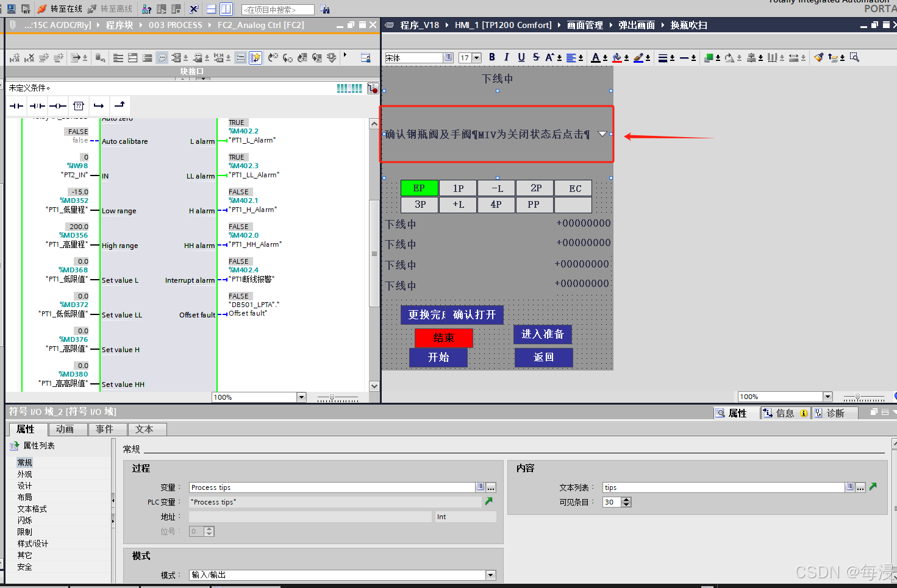Click the zoom selection magnifier icon

[854, 57]
